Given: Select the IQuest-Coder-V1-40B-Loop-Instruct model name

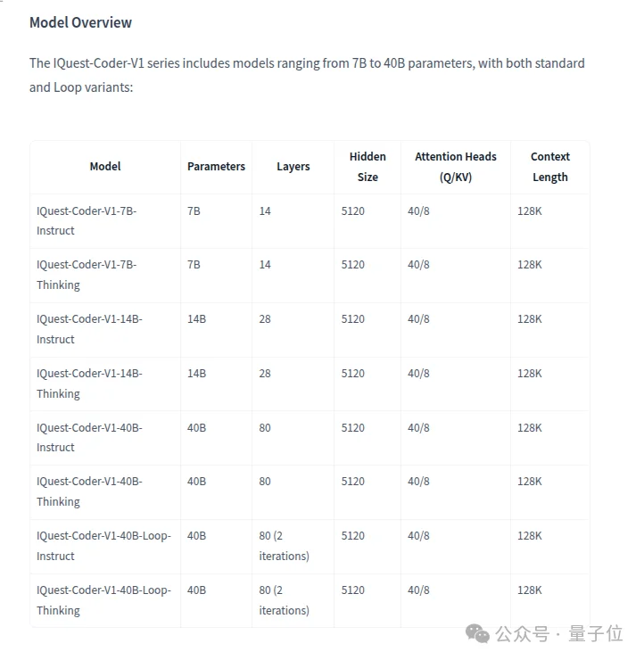Looking at the screenshot, I should coord(103,546).
